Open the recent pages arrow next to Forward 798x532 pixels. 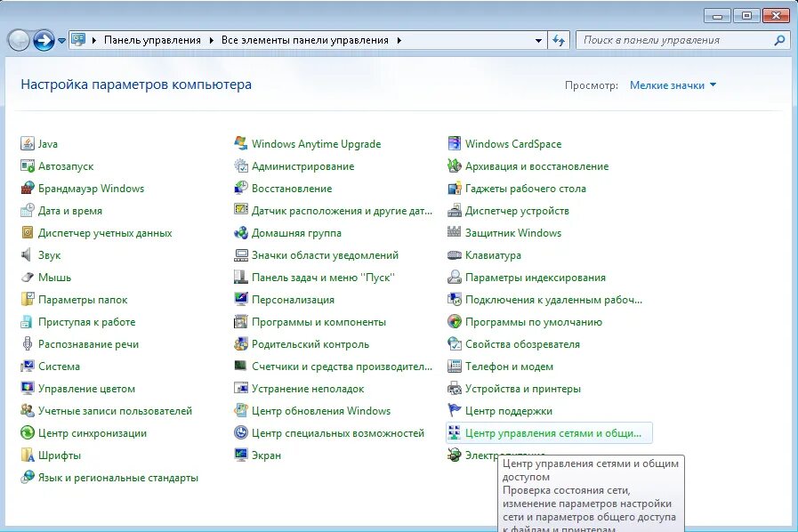tap(61, 40)
